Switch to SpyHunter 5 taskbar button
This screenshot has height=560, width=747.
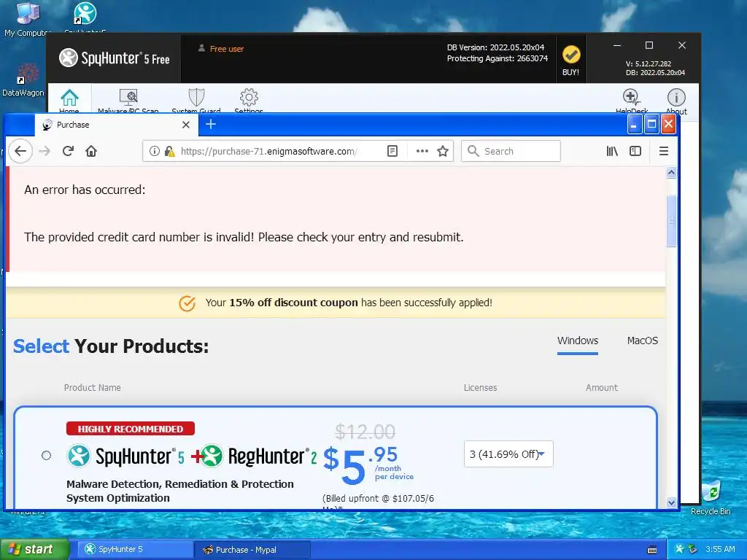click(135, 549)
